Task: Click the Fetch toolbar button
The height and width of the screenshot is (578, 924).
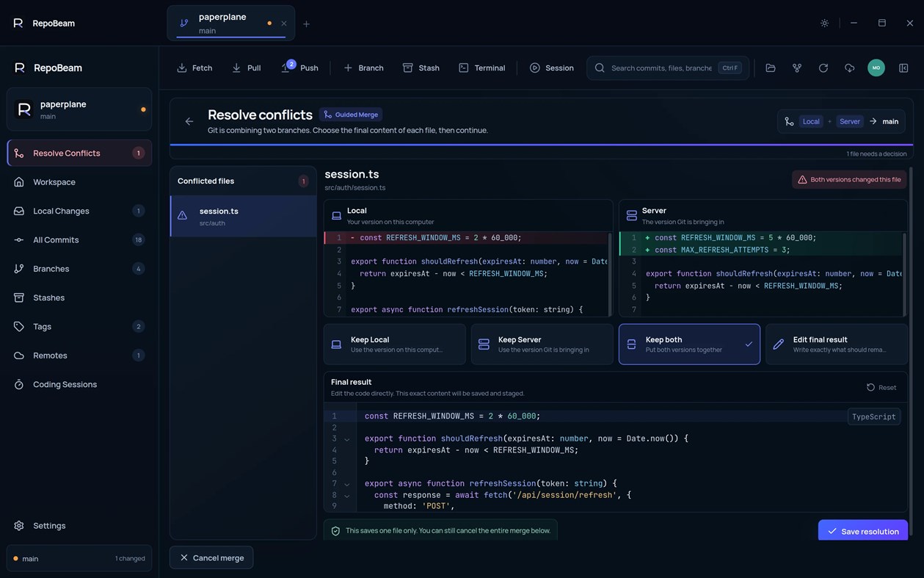Action: 194,68
